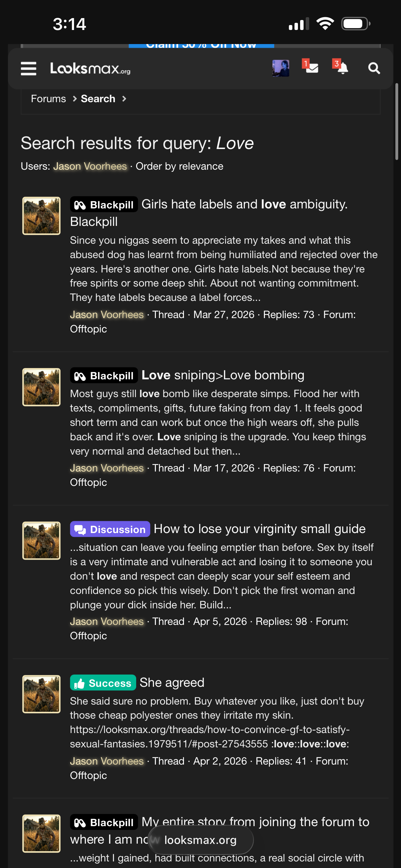Tap the Looksmax.org logo
Screen dimensions: 401x868
click(90, 69)
